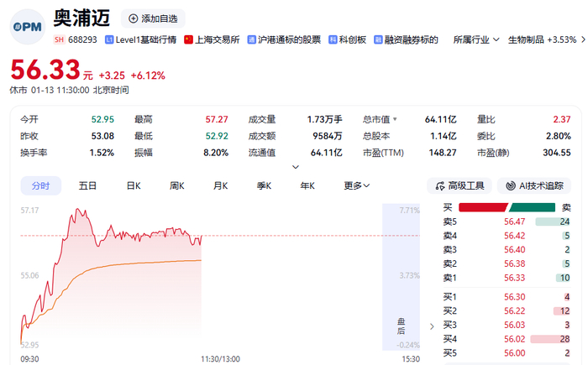Image resolution: width=588 pixels, height=365 pixels.
Task: Click the 昨收 value 53.08
Action: pos(102,136)
